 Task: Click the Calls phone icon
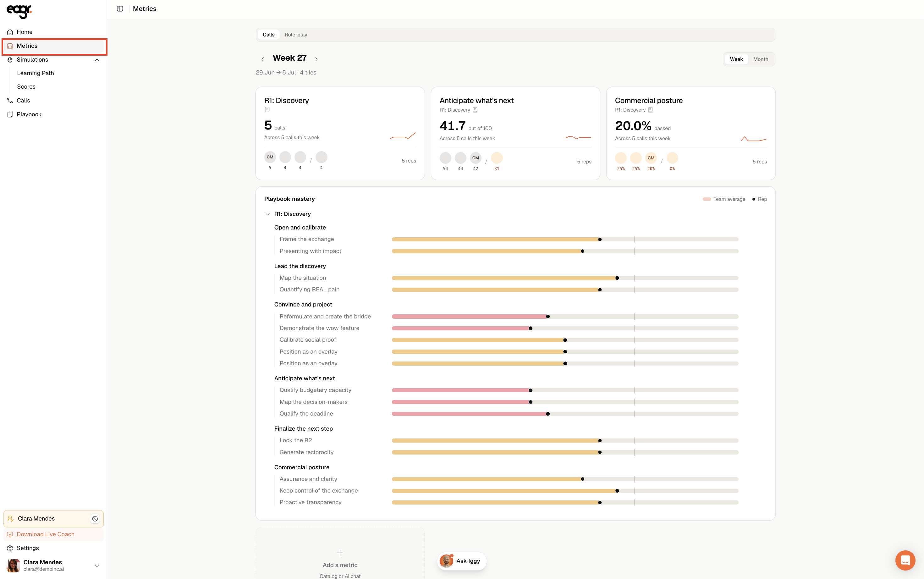click(x=10, y=100)
